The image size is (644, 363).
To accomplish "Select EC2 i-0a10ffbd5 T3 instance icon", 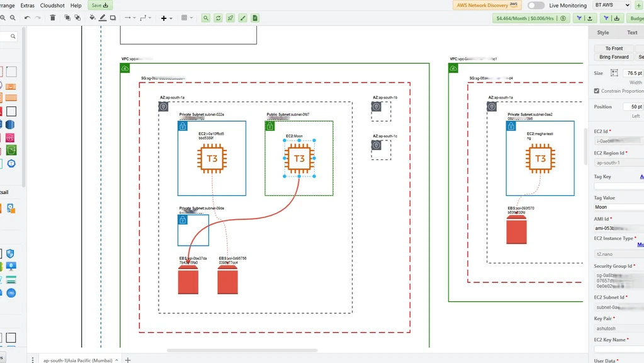I will (x=212, y=158).
